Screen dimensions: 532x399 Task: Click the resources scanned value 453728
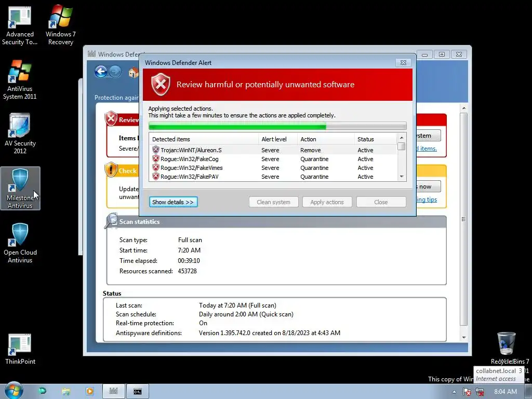187,271
